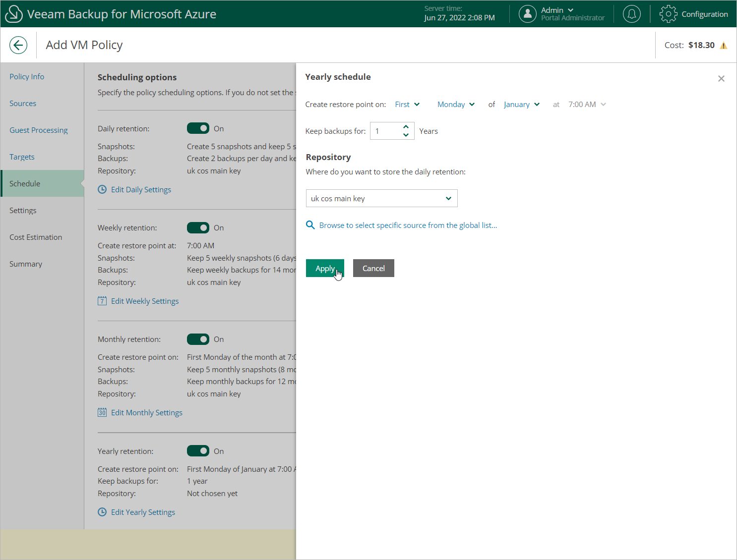Viewport: 737px width, 560px height.
Task: Browse to select source from global list
Action: (408, 225)
